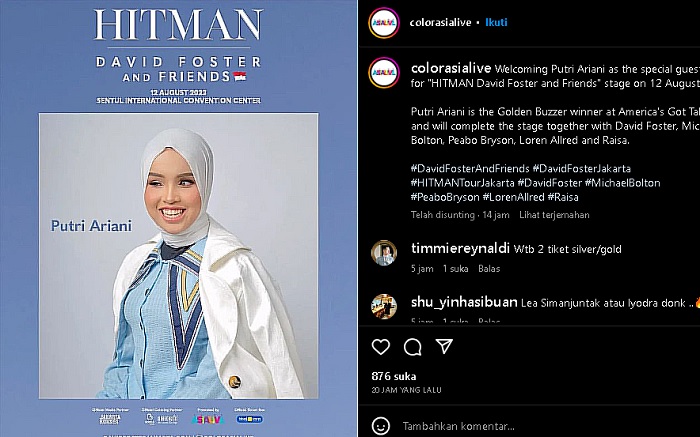Screen dimensions: 700x437
Task: Follow the account with Ikuti
Action: 496,22
